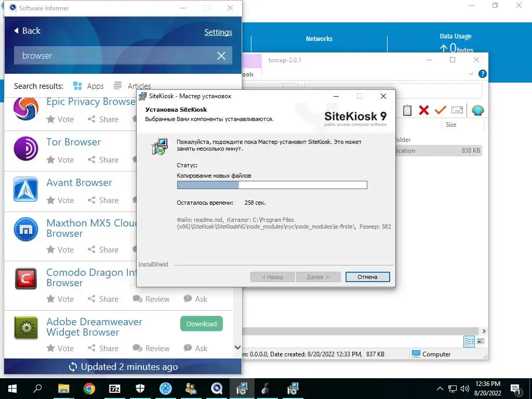
Task: Open taskbar Search
Action: [x=37, y=389]
